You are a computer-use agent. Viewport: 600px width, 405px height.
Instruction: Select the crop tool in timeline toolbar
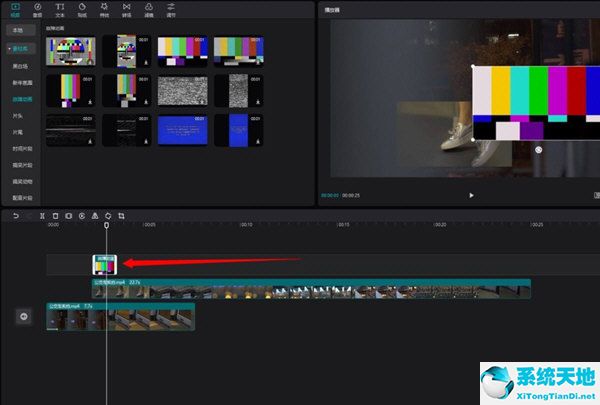click(x=120, y=215)
